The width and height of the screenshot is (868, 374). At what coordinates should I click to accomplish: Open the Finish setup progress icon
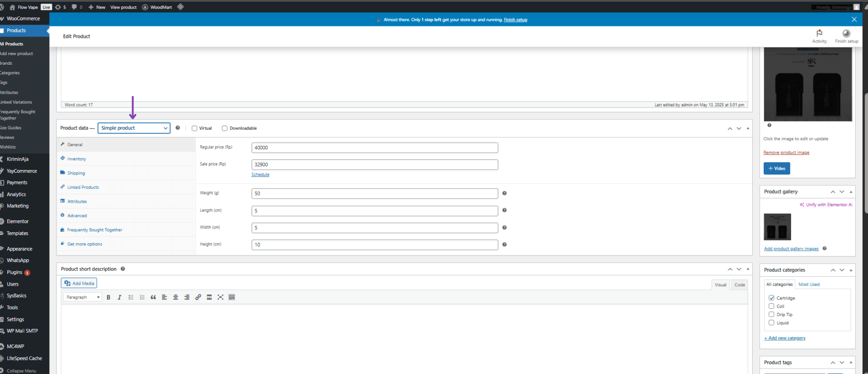846,33
